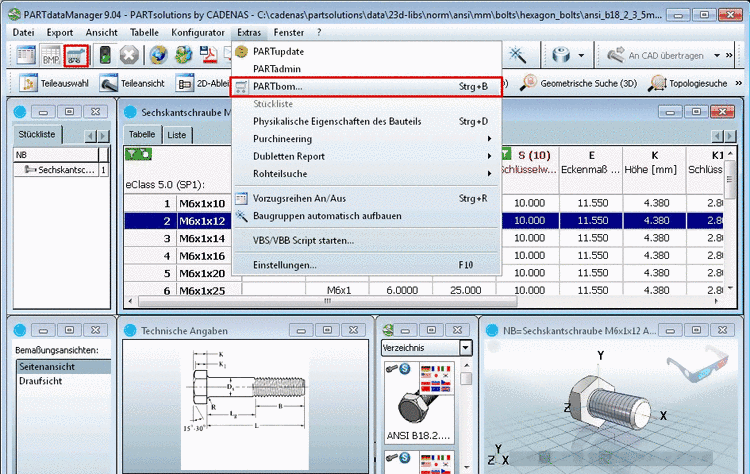
Task: Choose VBS/VBB Script starten...
Action: [x=366, y=241]
